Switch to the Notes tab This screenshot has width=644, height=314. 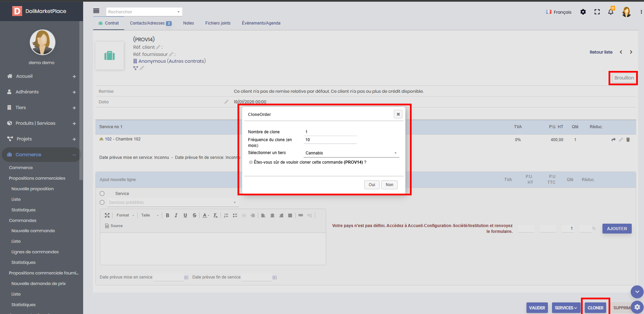(x=188, y=23)
